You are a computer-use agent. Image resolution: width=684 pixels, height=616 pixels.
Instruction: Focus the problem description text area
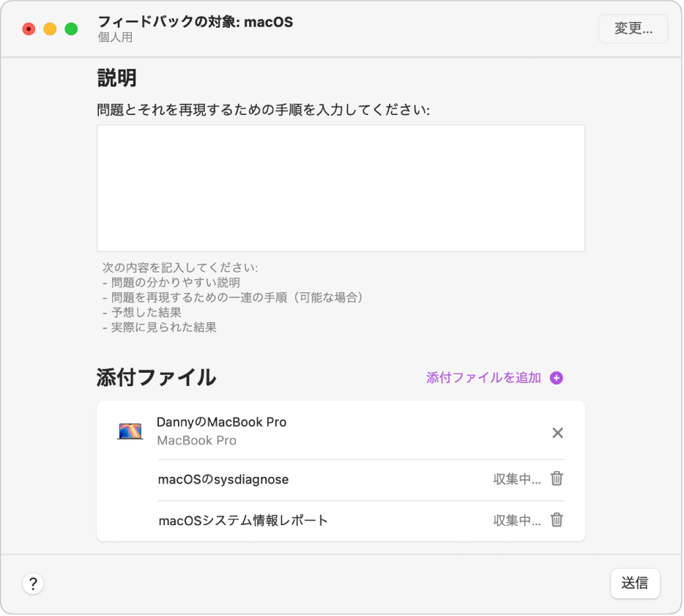click(x=341, y=188)
